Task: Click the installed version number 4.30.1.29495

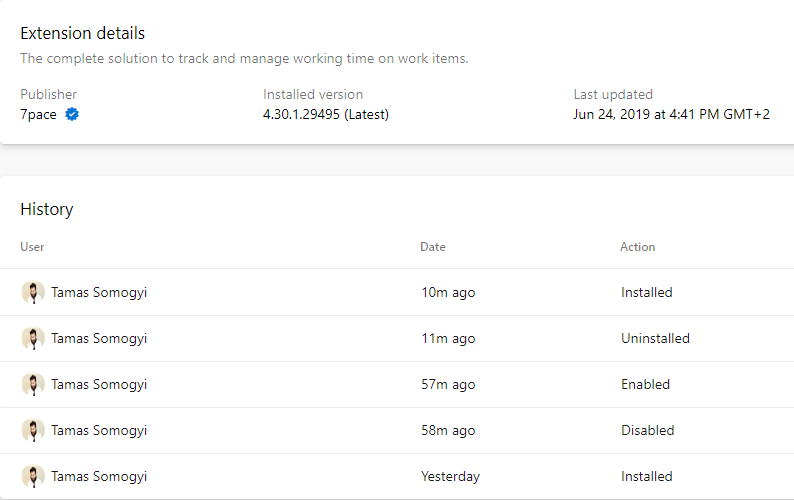Action: tap(301, 114)
